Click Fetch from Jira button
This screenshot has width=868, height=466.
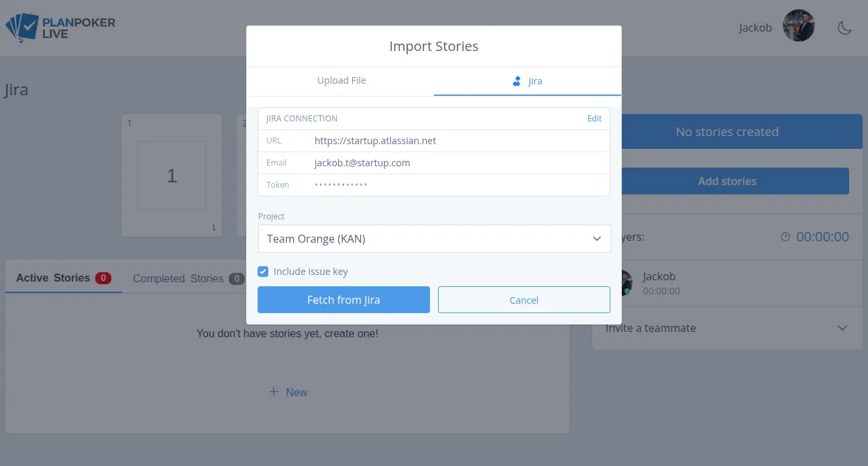(x=343, y=300)
